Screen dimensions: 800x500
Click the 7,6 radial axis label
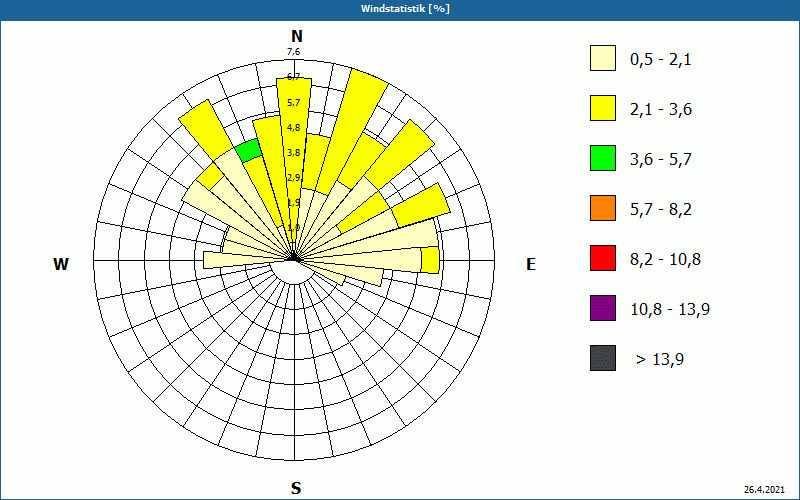point(293,52)
